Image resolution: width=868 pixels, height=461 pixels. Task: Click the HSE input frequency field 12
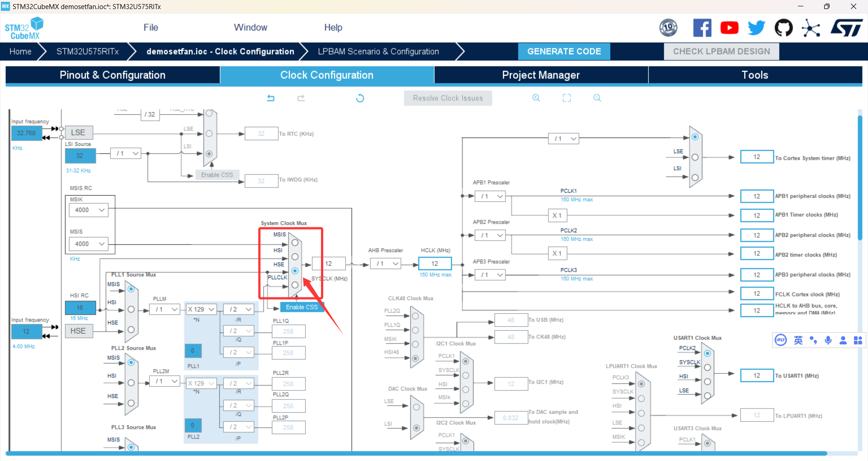[x=26, y=331]
